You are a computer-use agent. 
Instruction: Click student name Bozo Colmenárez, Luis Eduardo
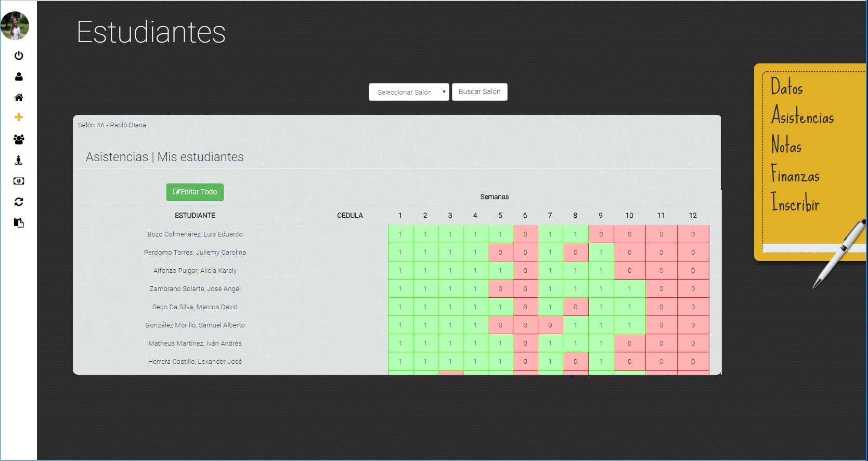[x=195, y=234]
